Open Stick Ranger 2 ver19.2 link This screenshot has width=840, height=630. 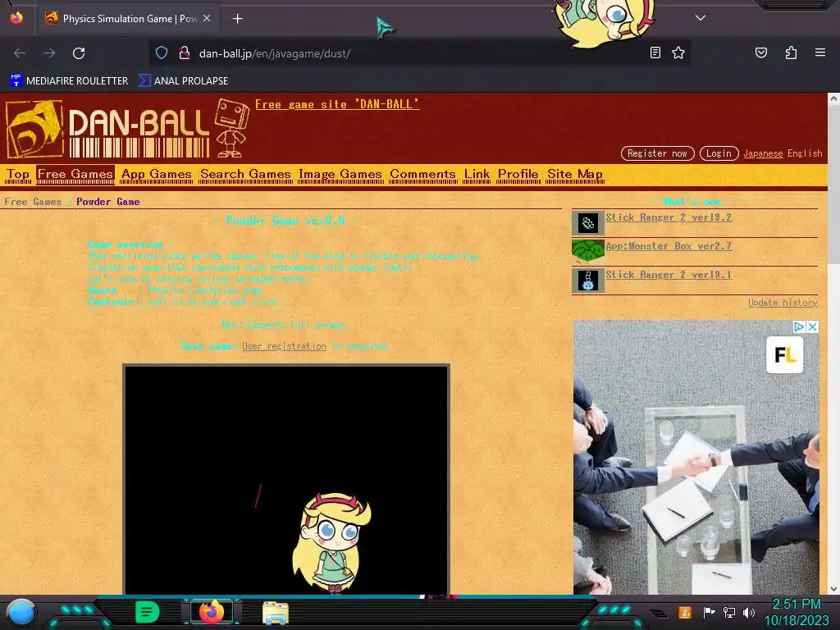click(x=668, y=217)
